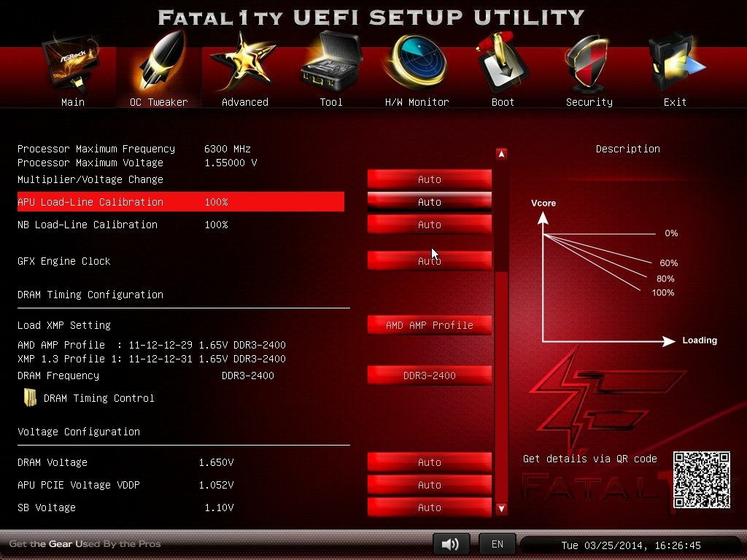The height and width of the screenshot is (560, 747).
Task: Open APU PCIE Voltage VDDP Auto dropdown
Action: pyautogui.click(x=429, y=485)
